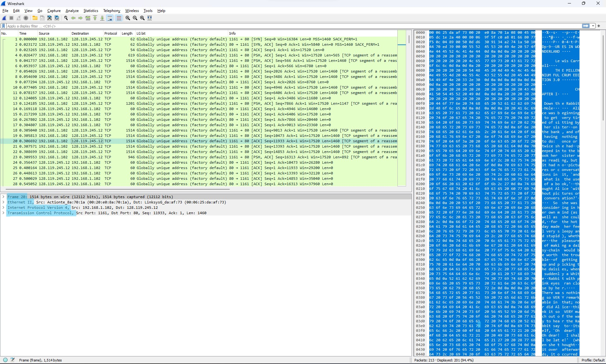
Task: Click inside the display filter field
Action: pos(158,26)
